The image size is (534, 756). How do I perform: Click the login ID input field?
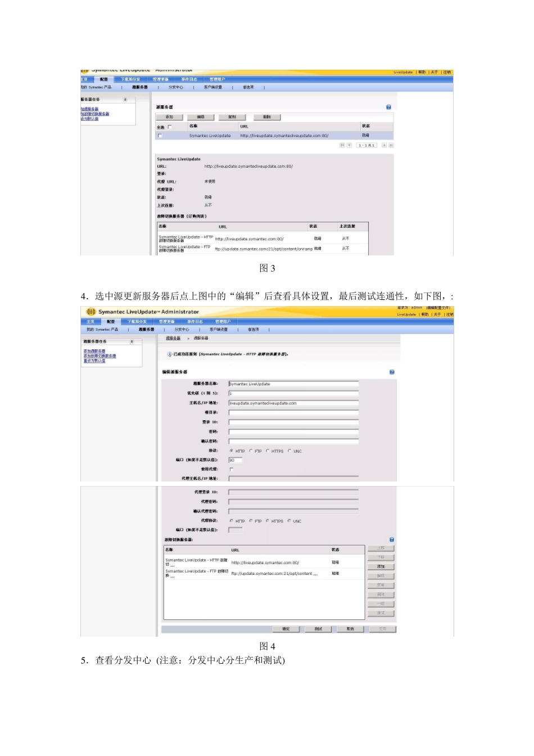(293, 422)
